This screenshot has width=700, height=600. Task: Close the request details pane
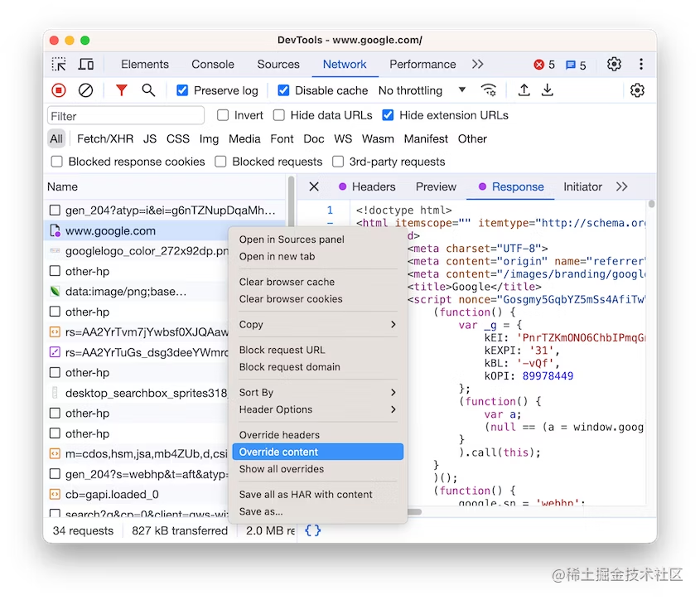314,186
